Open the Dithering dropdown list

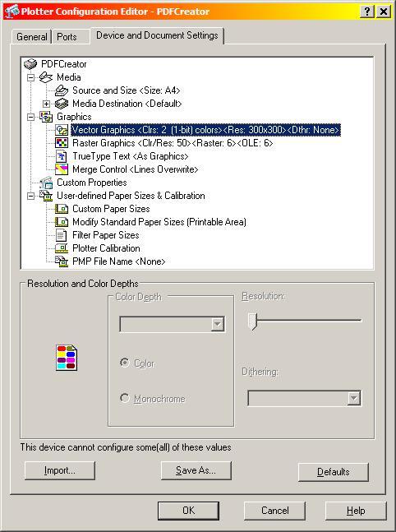(x=353, y=398)
